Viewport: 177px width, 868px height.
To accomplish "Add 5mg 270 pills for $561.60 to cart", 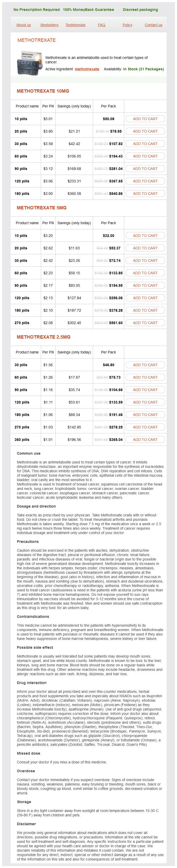I will pos(145,323).
